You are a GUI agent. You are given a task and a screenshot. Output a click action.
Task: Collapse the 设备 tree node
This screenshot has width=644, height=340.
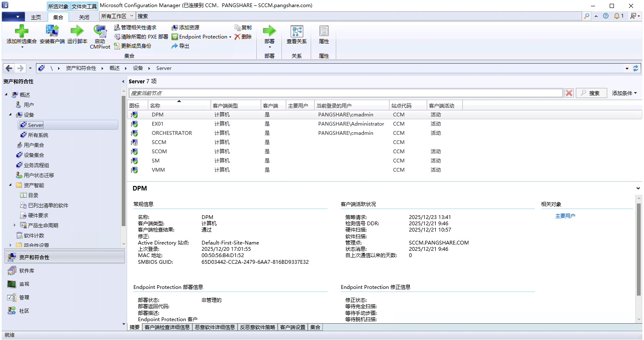[x=10, y=115]
